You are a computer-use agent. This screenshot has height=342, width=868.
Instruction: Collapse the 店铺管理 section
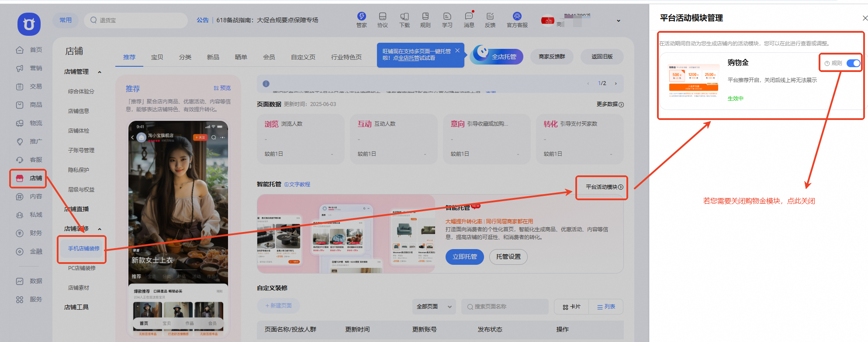100,72
